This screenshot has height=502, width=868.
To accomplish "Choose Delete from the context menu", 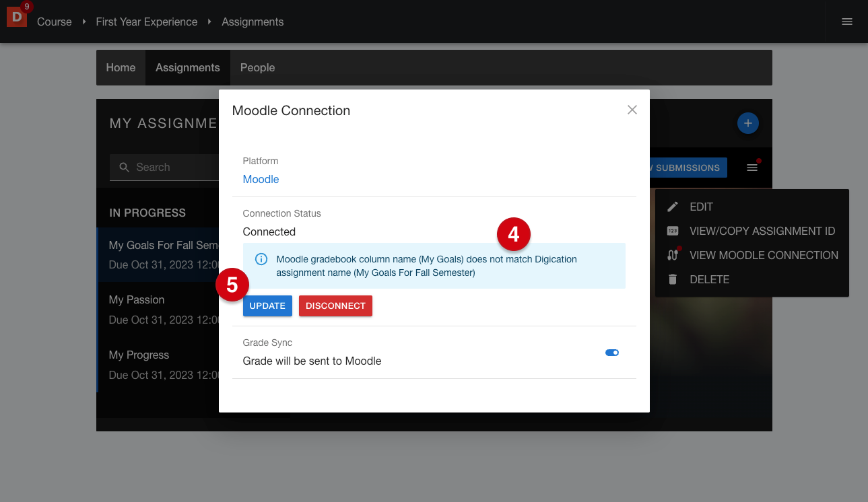I will (752, 279).
